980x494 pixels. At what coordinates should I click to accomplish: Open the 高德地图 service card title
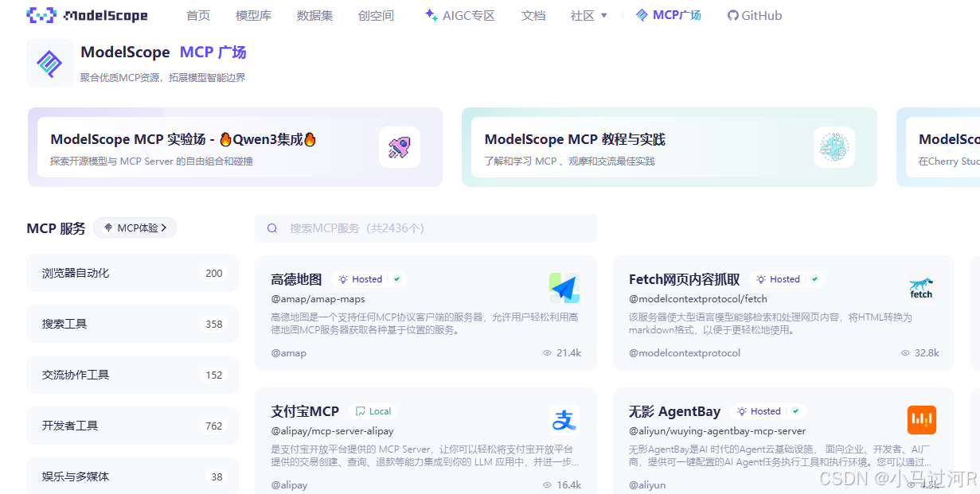click(x=296, y=279)
